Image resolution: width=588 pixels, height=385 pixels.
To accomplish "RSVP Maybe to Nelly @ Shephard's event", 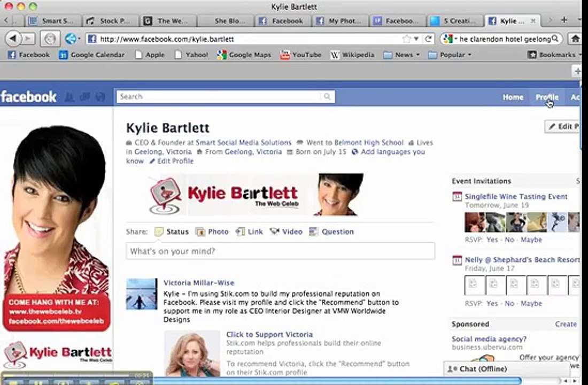I will click(531, 303).
